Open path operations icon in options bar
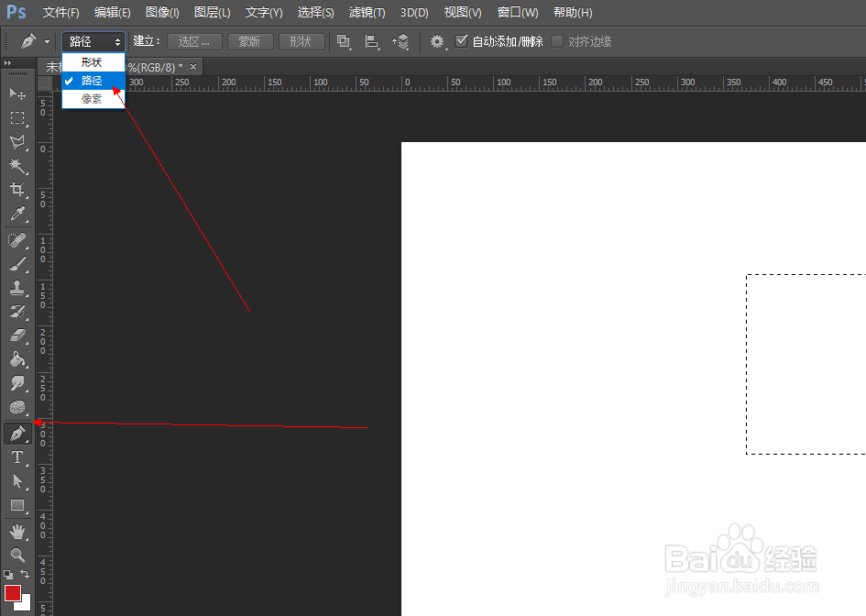This screenshot has height=616, width=866. (x=344, y=41)
